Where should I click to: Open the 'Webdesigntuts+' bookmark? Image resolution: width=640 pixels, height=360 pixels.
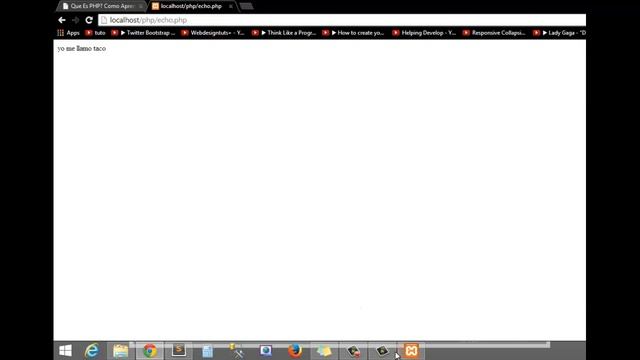[x=213, y=33]
